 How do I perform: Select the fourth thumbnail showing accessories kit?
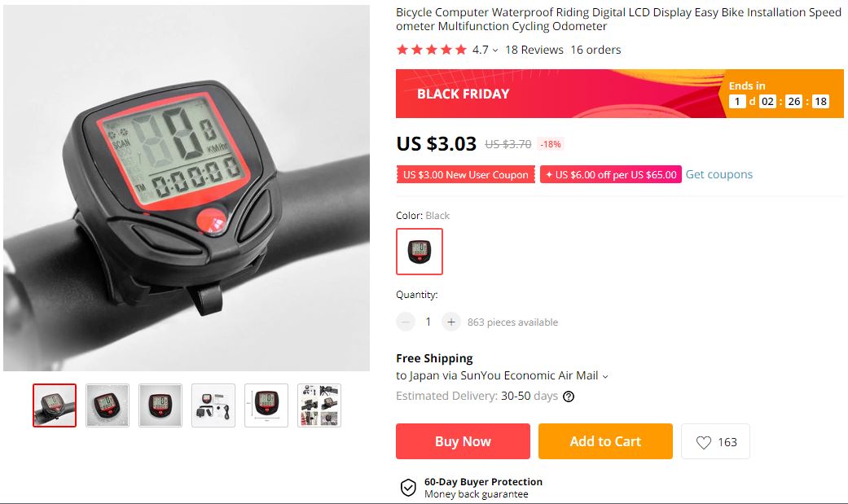[x=213, y=405]
